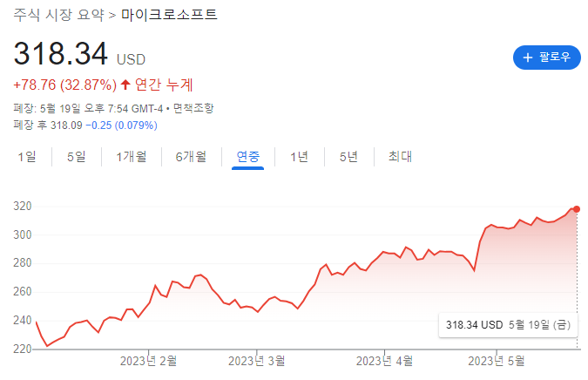Open the 5년 chart range tab

(x=348, y=156)
